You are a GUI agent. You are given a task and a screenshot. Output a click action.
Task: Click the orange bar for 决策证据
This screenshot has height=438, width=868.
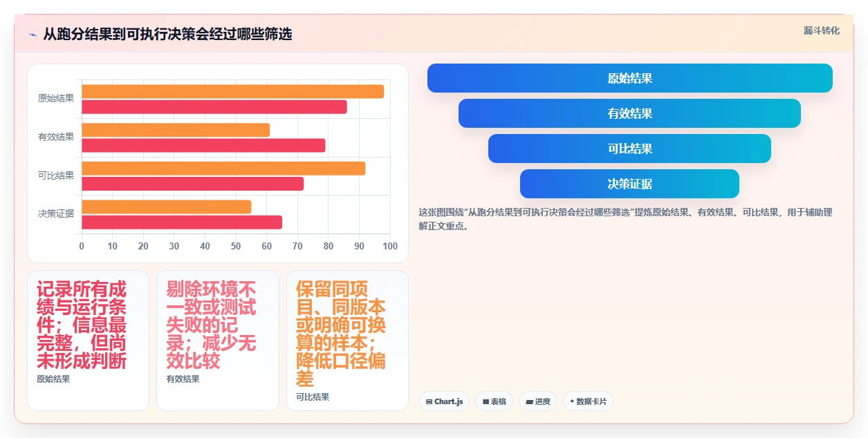coord(166,207)
